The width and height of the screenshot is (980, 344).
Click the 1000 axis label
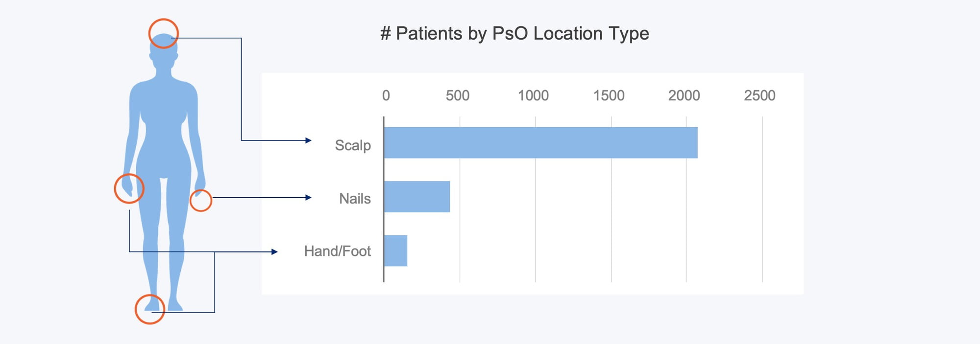tap(533, 95)
